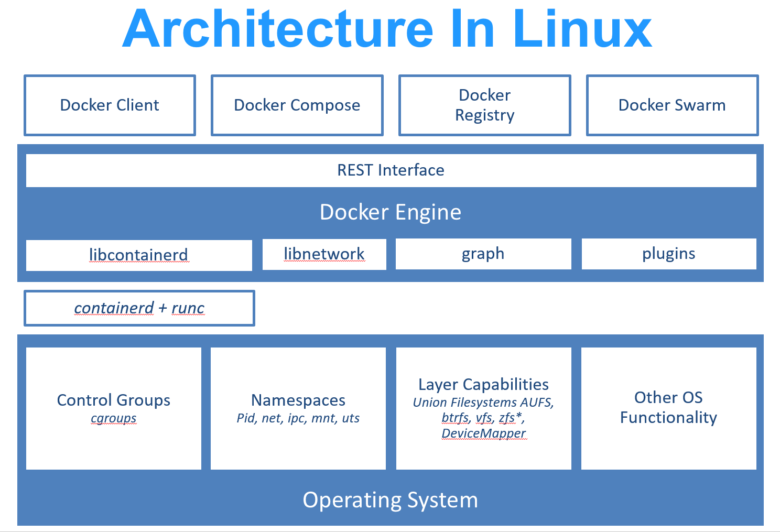Collapse the Operating System bar

click(390, 500)
